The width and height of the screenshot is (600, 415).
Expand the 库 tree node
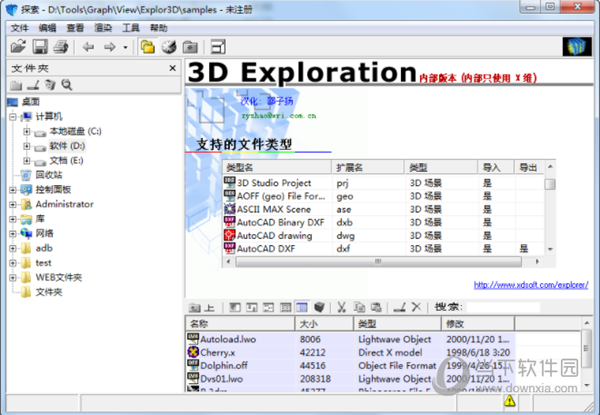pyautogui.click(x=13, y=219)
